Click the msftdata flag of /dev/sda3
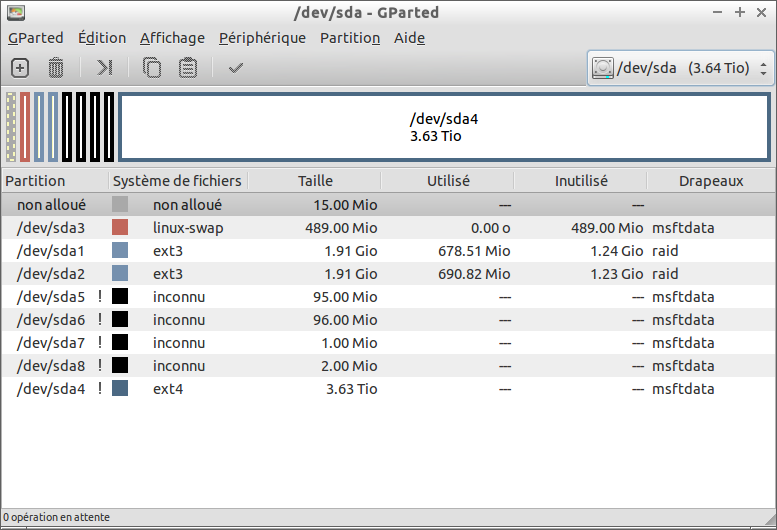Screen dimensions: 777x530 (683, 228)
